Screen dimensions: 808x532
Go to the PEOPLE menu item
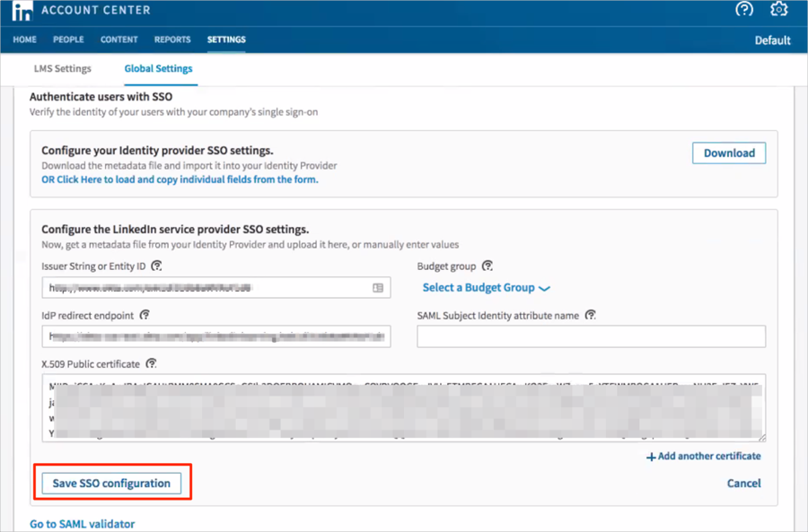click(x=68, y=39)
